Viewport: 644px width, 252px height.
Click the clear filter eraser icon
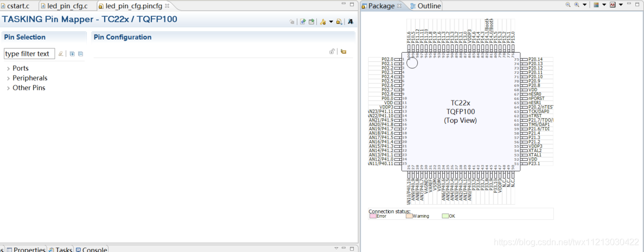point(61,53)
